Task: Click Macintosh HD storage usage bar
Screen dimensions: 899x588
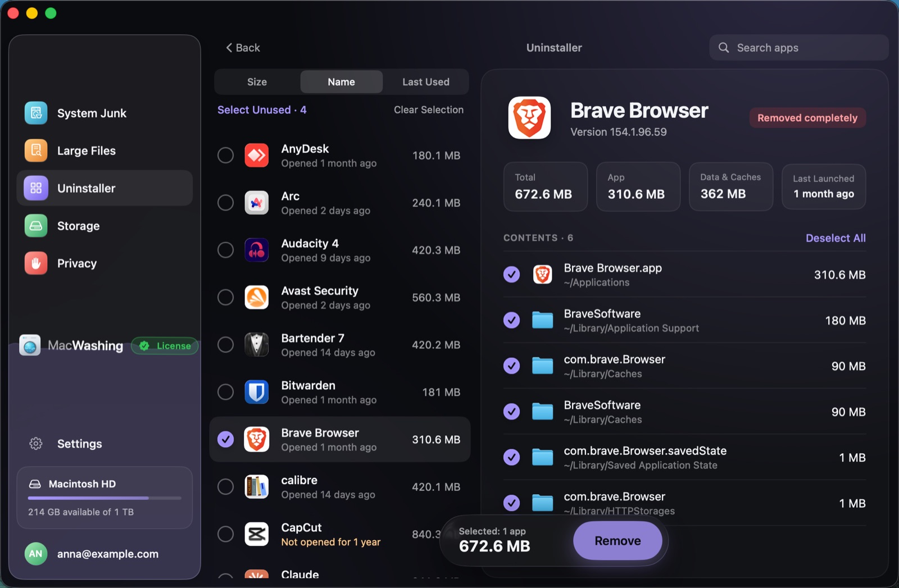Action: tap(105, 498)
